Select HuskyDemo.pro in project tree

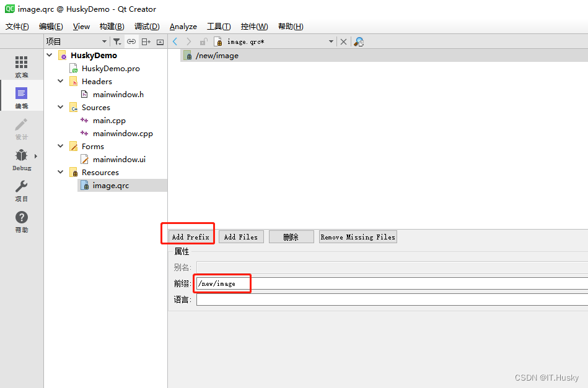[x=111, y=69]
